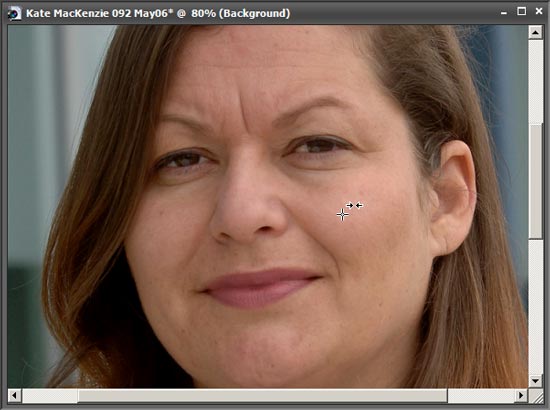Open the window control menu via title icon

coord(14,14)
